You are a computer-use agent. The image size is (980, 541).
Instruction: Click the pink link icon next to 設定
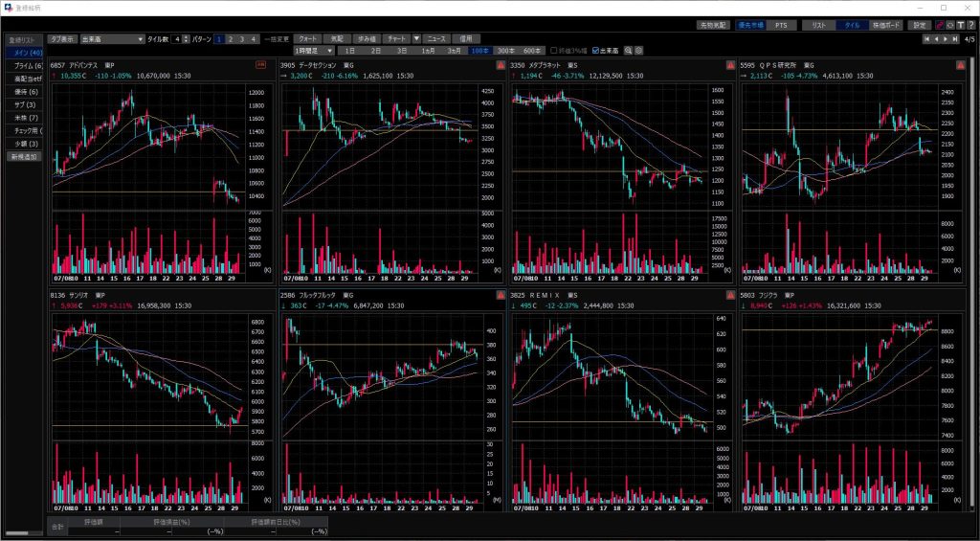pos(939,25)
